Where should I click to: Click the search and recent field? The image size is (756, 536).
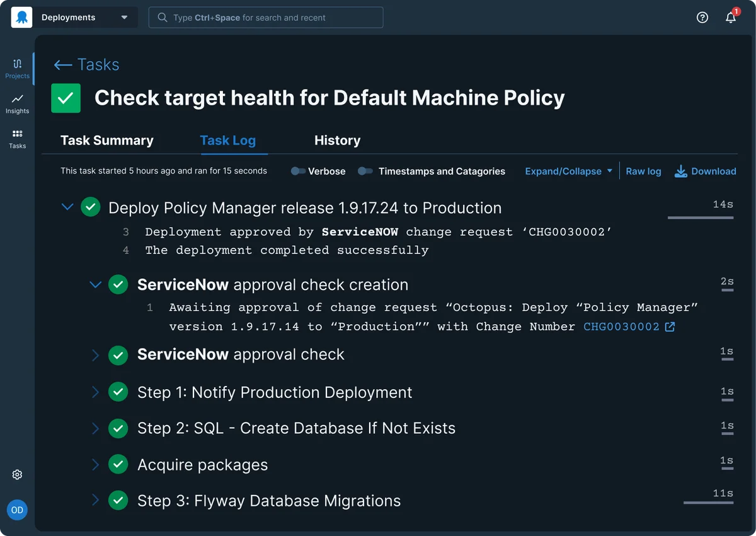point(266,18)
